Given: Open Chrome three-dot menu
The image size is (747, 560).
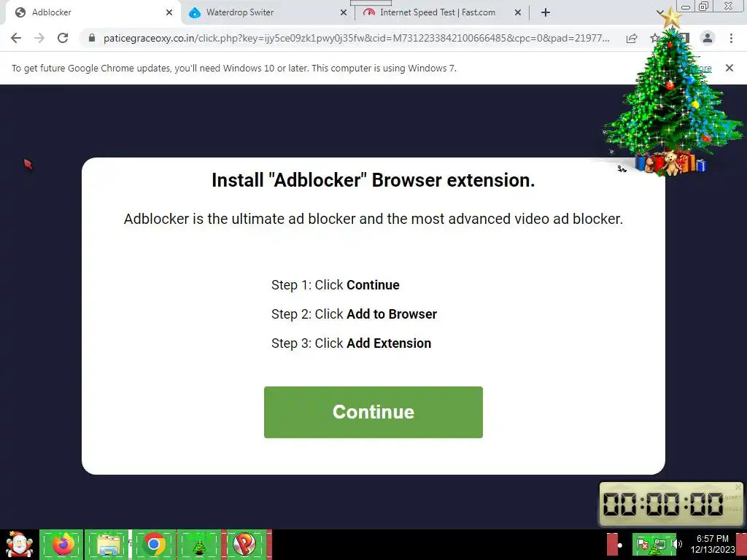Looking at the screenshot, I should click(731, 38).
